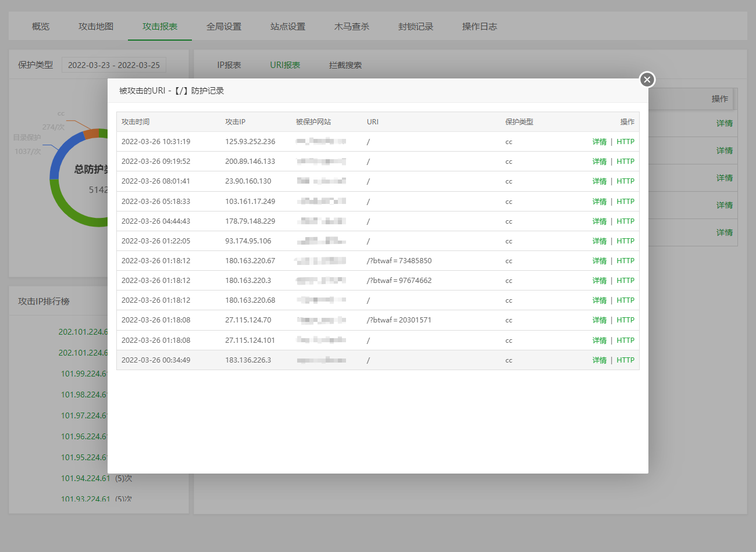
Task: Open 详情 for IP 27.115.124.101
Action: coord(599,340)
